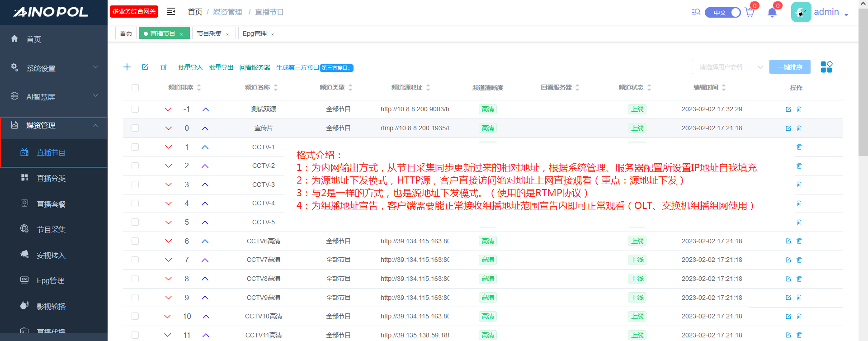Screen dimensions: 868x341
Task: Move CCTV7高清 channel up with arrow
Action: (x=205, y=260)
